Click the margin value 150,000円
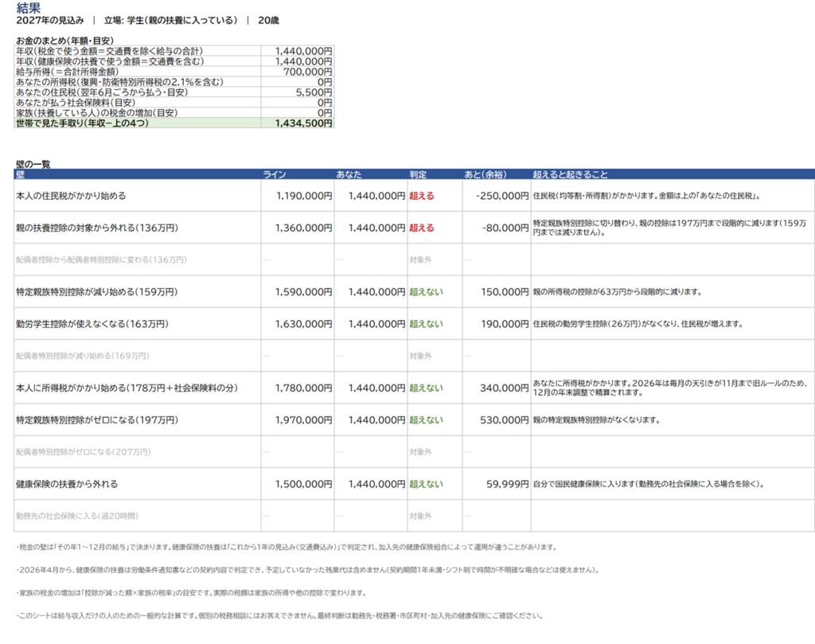 coord(505,292)
